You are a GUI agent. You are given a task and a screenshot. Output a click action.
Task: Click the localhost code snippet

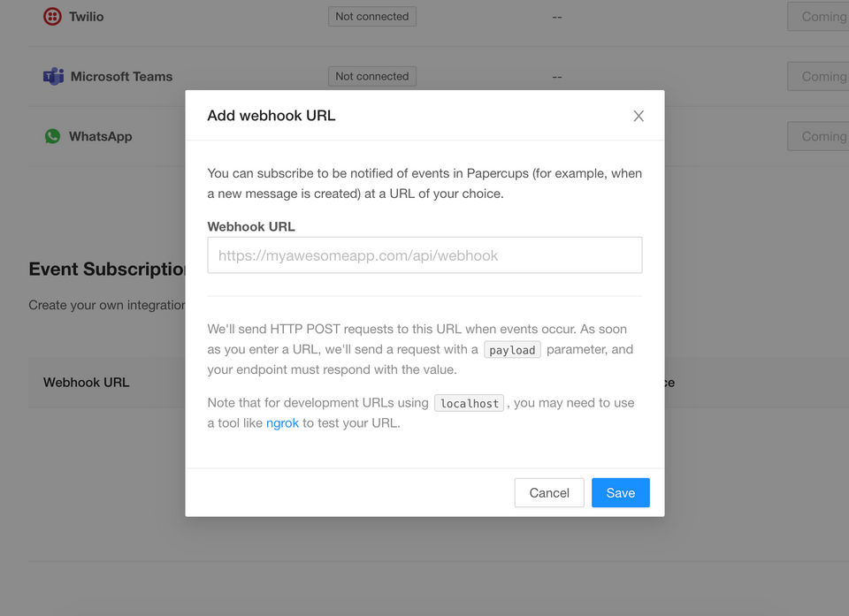coord(469,403)
